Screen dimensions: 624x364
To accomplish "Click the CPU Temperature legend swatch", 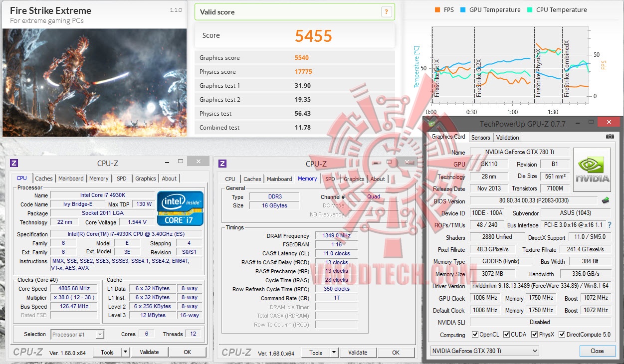I will point(530,9).
